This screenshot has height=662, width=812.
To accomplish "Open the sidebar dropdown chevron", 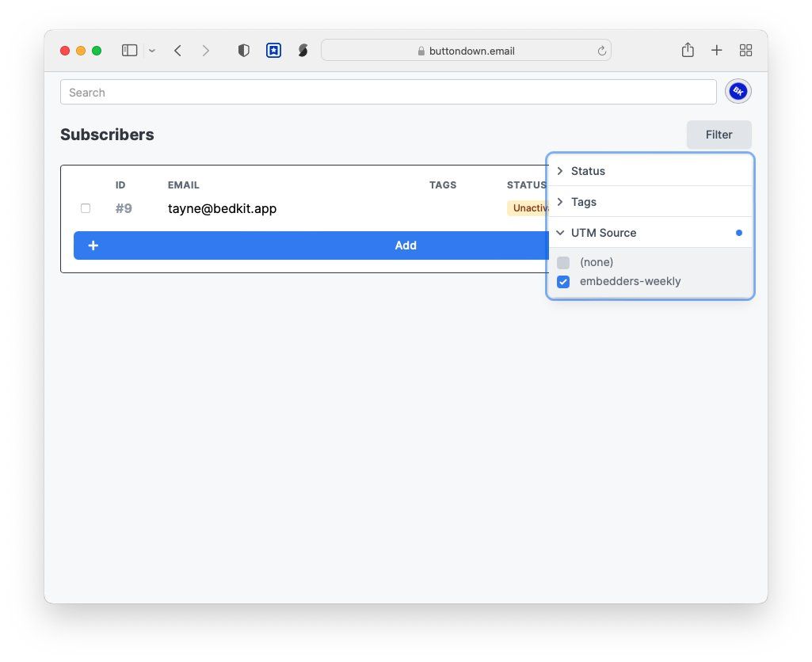I will pos(152,51).
